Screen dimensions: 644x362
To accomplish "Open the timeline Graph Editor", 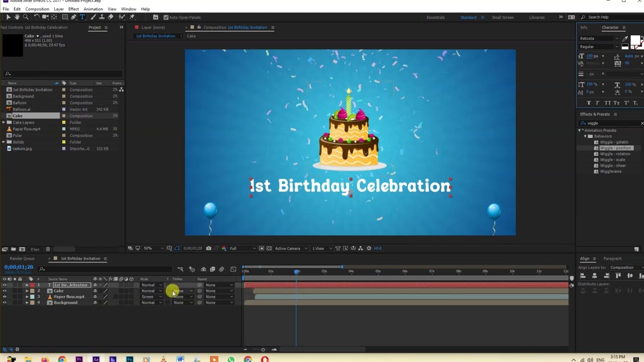I will point(233,269).
